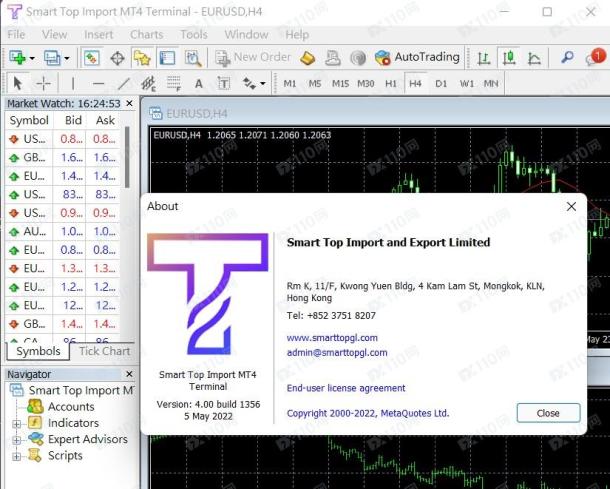Viewport: 610px width, 489px height.
Task: Click the Options printer-like icon next to MetaEditor
Action: click(x=333, y=58)
